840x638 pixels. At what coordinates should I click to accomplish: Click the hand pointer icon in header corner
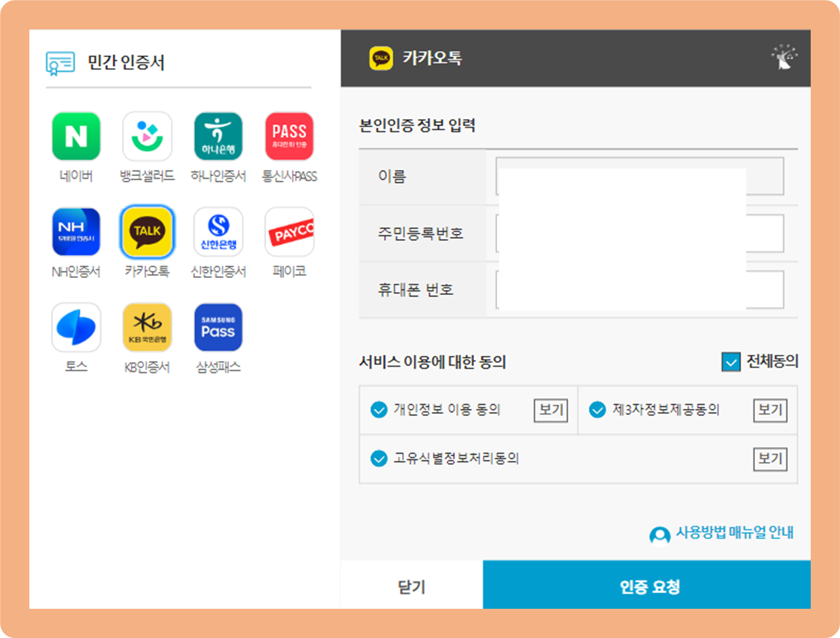tap(784, 58)
